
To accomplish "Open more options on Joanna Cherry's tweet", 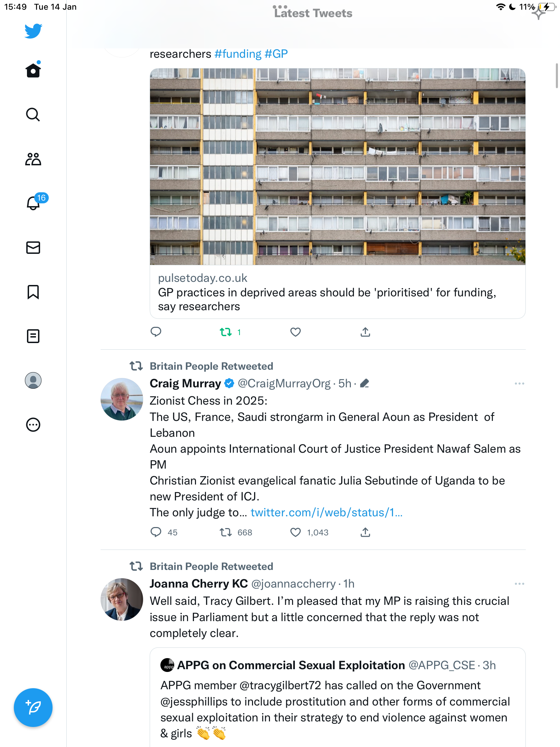I will 519,584.
